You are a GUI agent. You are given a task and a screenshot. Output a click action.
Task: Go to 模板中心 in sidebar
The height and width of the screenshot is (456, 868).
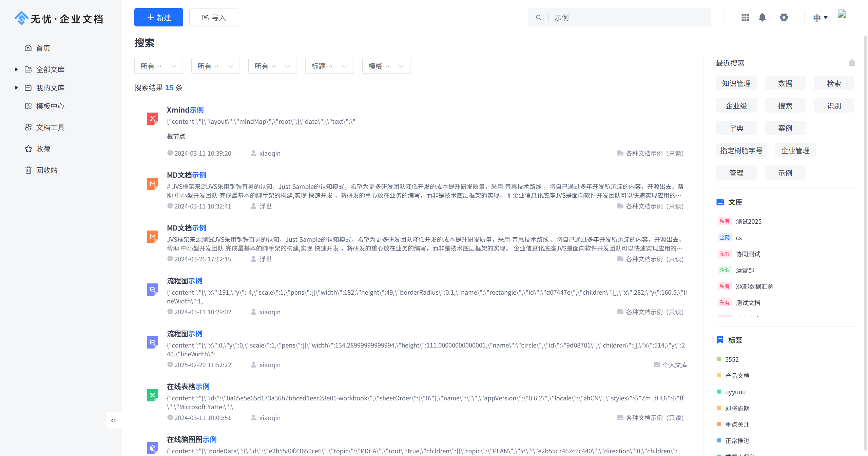coord(50,106)
